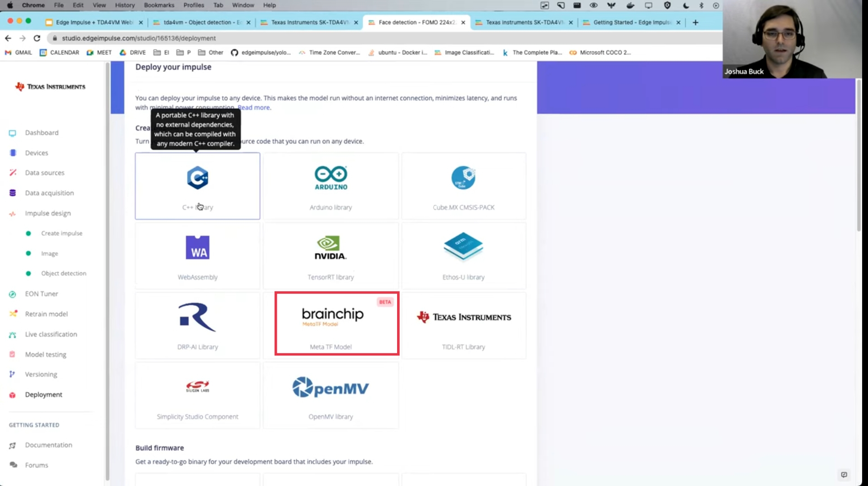Click the Bluetooth menu bar icon
This screenshot has height=486, width=868.
pyautogui.click(x=701, y=5)
